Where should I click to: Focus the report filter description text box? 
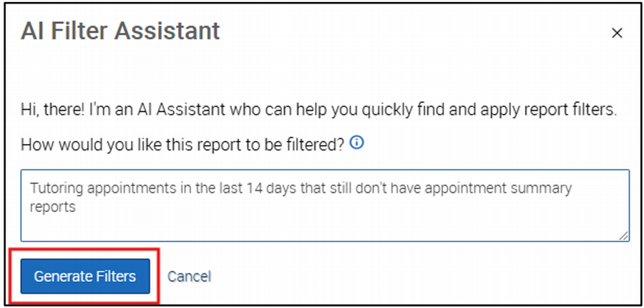[325, 205]
